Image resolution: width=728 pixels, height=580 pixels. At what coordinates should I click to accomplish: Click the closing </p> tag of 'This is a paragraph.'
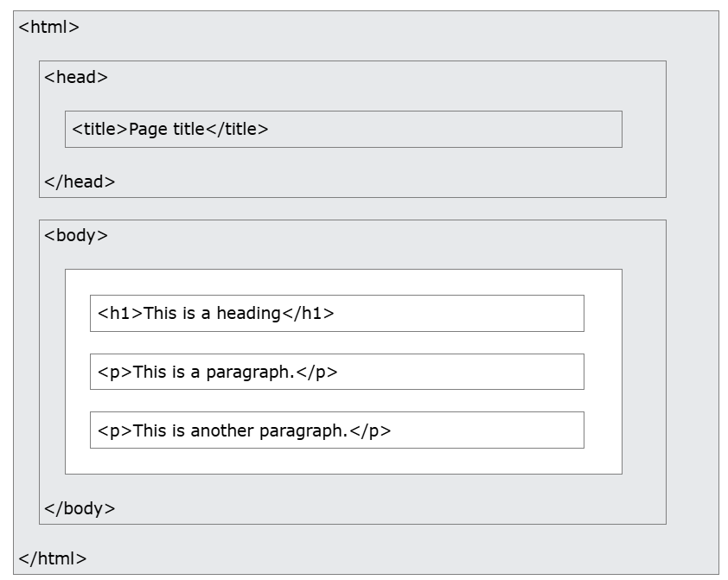316,373
